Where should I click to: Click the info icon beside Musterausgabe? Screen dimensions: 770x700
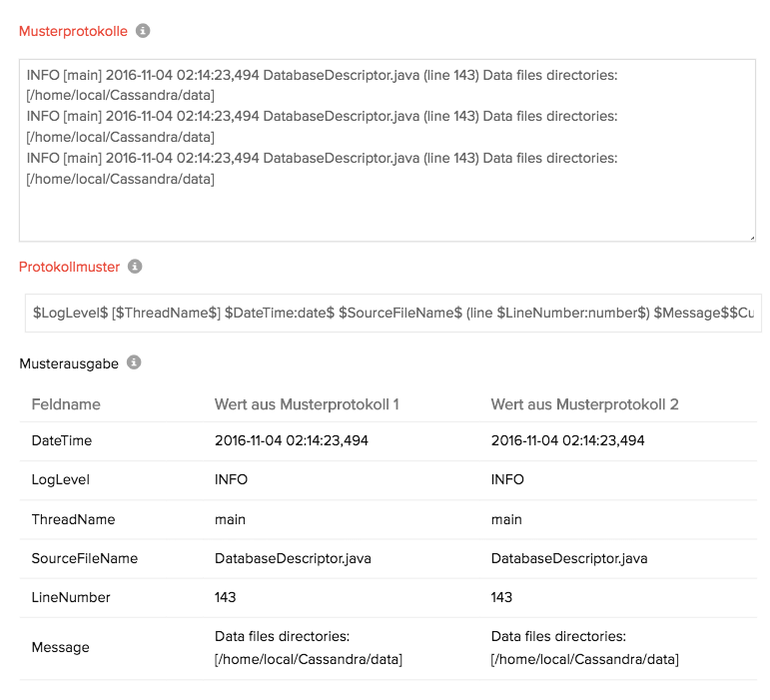134,362
